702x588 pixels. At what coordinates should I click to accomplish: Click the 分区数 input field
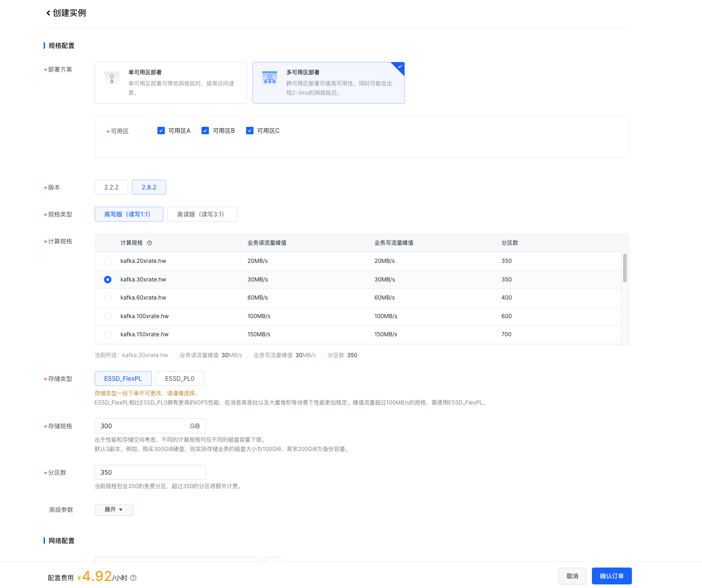(150, 472)
